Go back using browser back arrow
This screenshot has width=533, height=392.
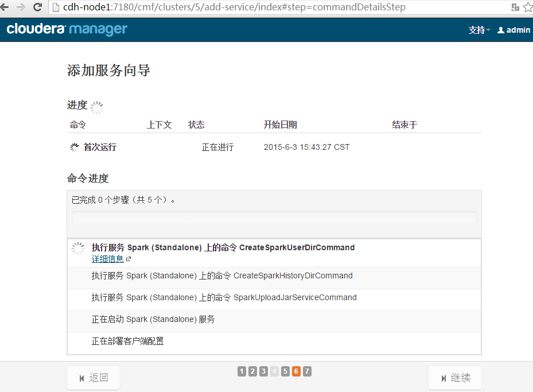pyautogui.click(x=4, y=7)
